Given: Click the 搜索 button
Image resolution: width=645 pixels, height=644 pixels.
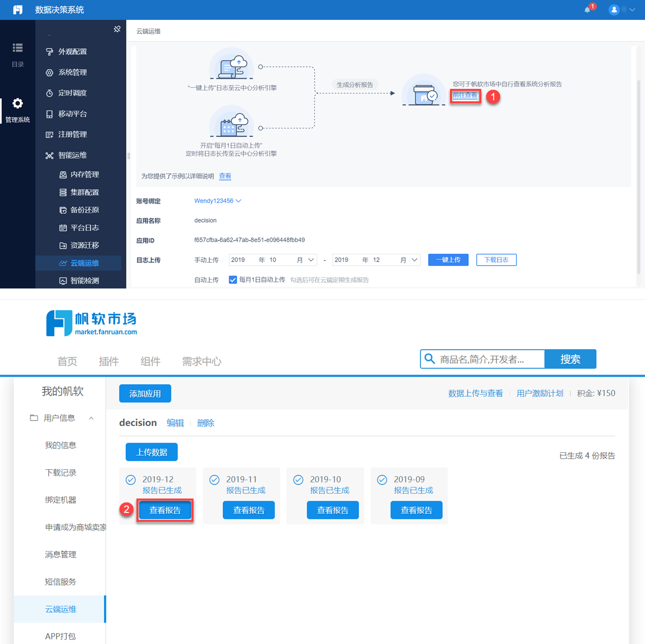Looking at the screenshot, I should click(x=571, y=359).
